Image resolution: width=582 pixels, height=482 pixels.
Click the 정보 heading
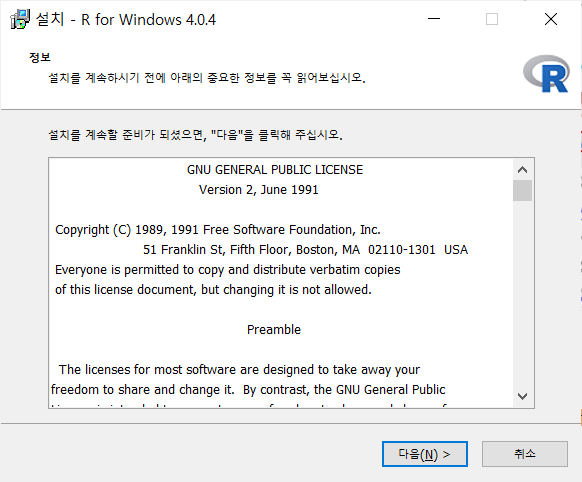[40, 58]
